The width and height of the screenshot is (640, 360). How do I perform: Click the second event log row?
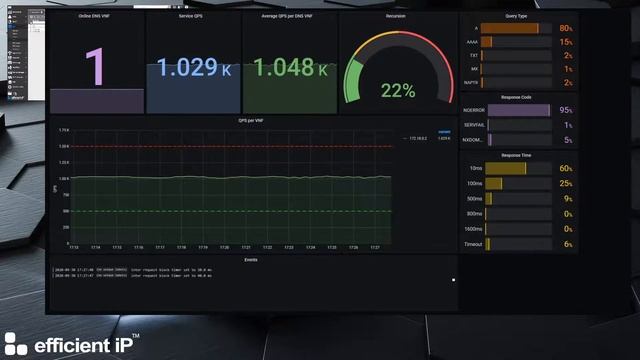pyautogui.click(x=133, y=276)
